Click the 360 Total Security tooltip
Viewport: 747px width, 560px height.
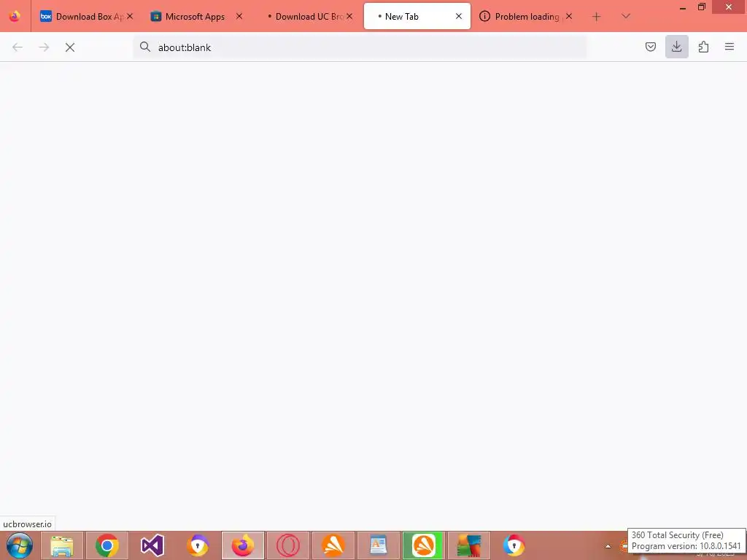[x=686, y=540]
